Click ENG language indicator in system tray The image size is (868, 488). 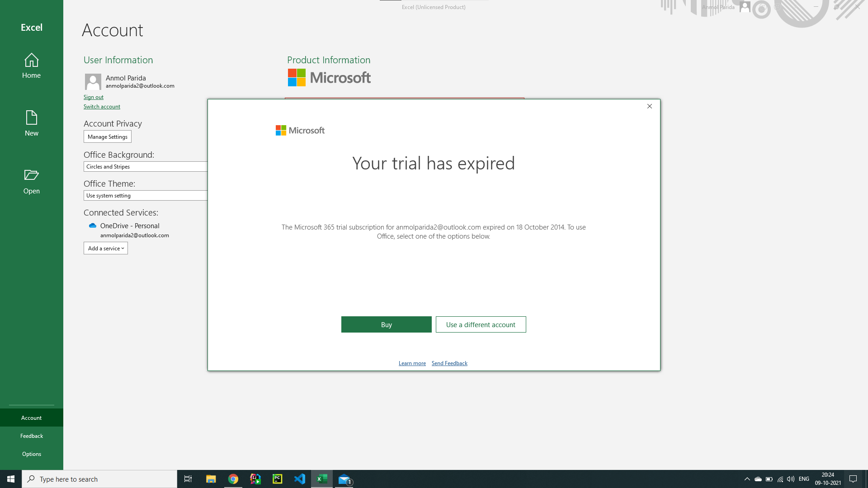tap(804, 479)
